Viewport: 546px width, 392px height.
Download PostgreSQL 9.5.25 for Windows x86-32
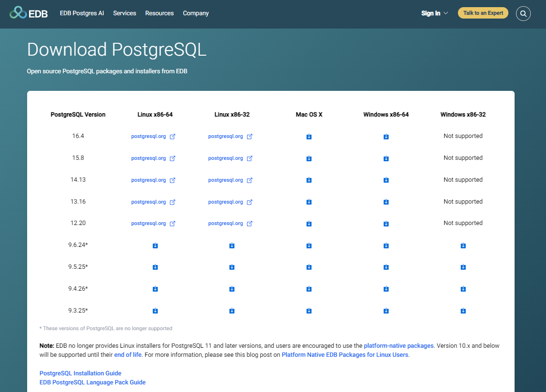click(463, 267)
